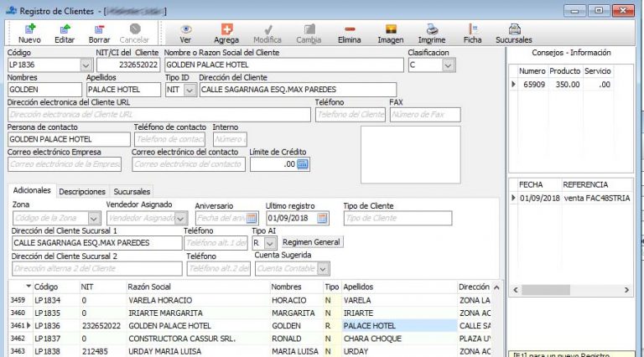Open the Tipo AI dropdown
Image resolution: width=644 pixels, height=357 pixels.
pyautogui.click(x=270, y=243)
